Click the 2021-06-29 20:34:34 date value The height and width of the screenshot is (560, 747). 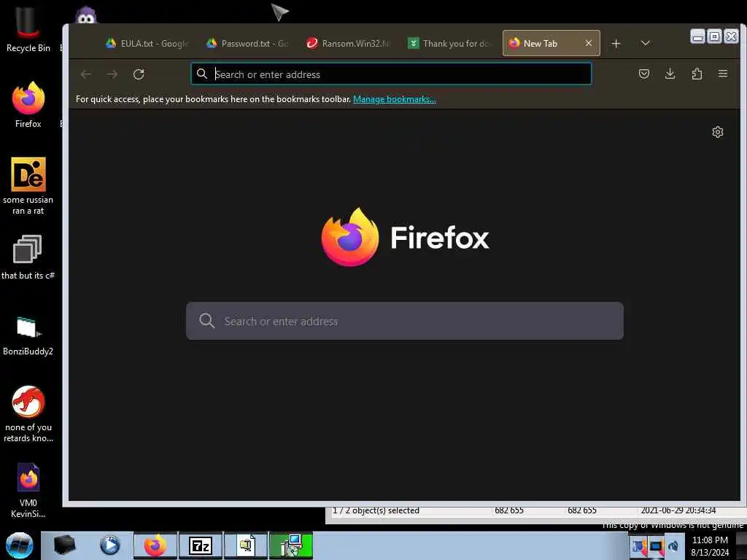(678, 510)
